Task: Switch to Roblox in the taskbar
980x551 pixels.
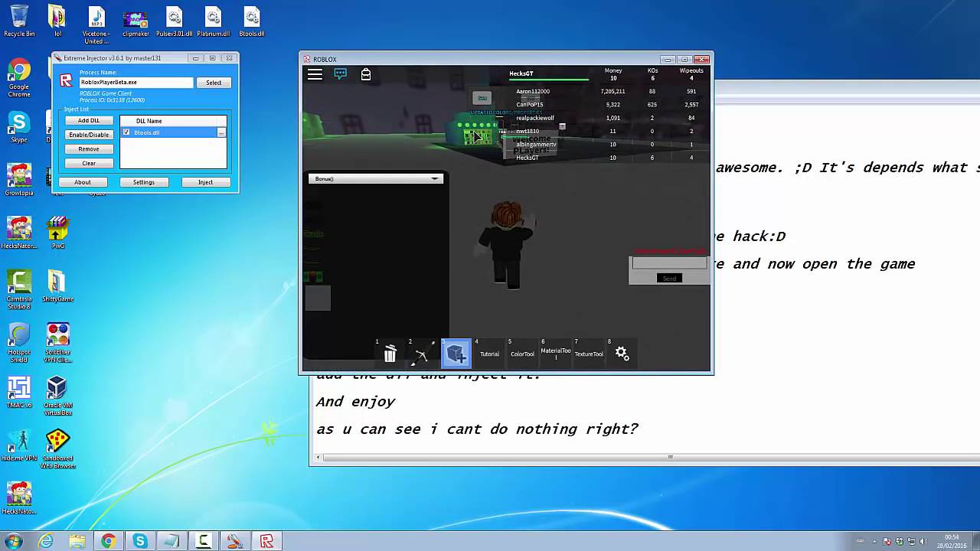Action: (266, 541)
